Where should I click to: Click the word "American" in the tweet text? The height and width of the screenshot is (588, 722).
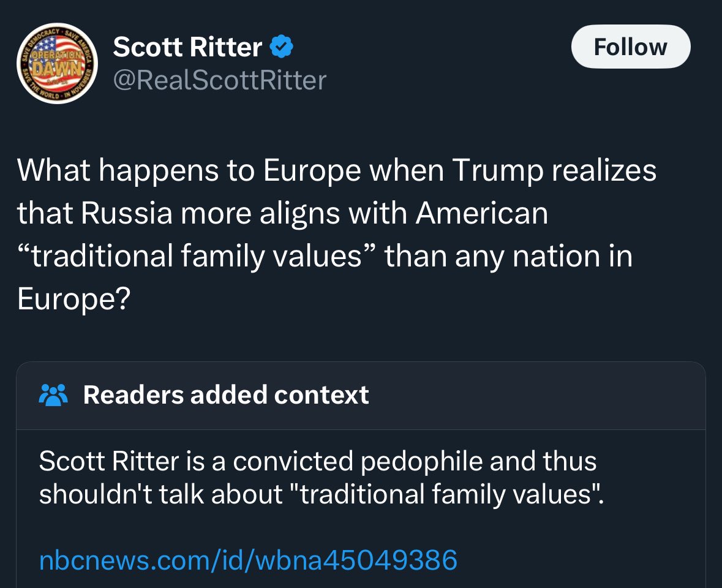pyautogui.click(x=483, y=213)
